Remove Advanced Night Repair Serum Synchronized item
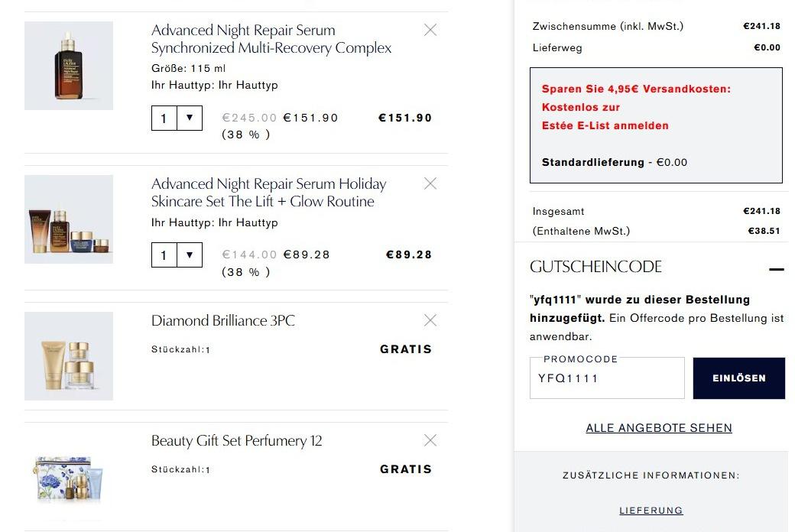This screenshot has width=795, height=532. 430,30
